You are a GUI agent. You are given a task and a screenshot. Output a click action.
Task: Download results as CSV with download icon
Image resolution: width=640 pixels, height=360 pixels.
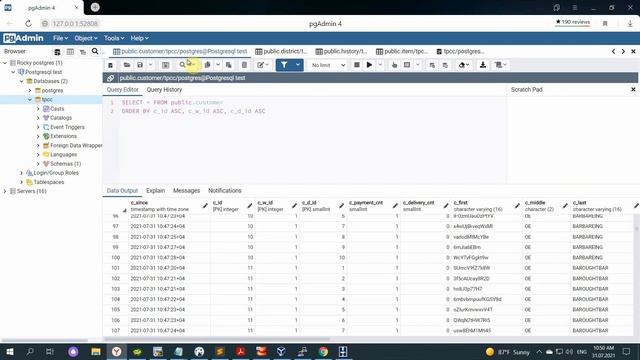coord(483,65)
